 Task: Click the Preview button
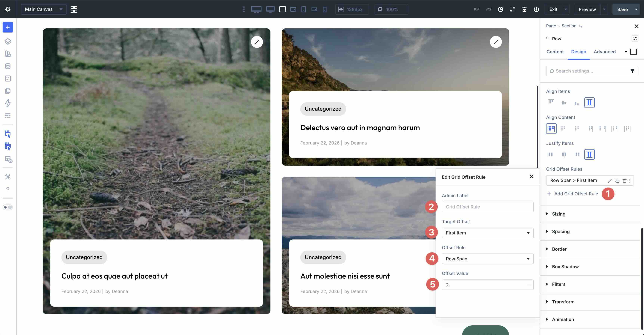tap(587, 9)
